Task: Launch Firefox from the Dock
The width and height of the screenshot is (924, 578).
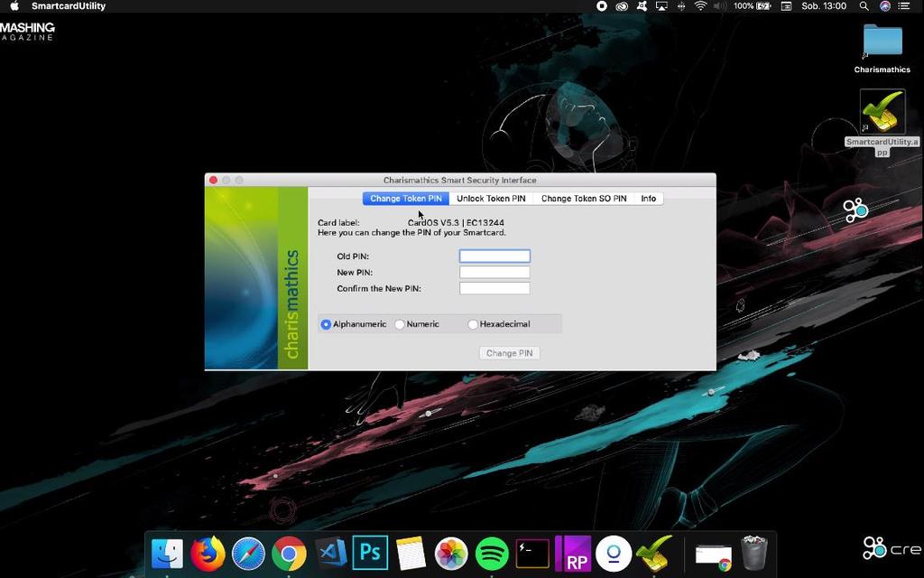Action: coord(208,554)
